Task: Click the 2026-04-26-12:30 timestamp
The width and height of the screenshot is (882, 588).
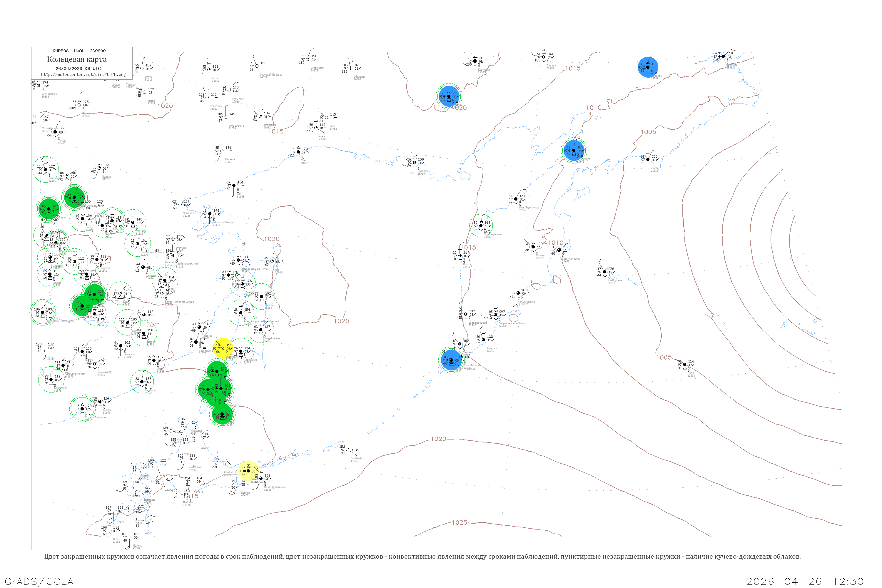Action: tap(805, 581)
